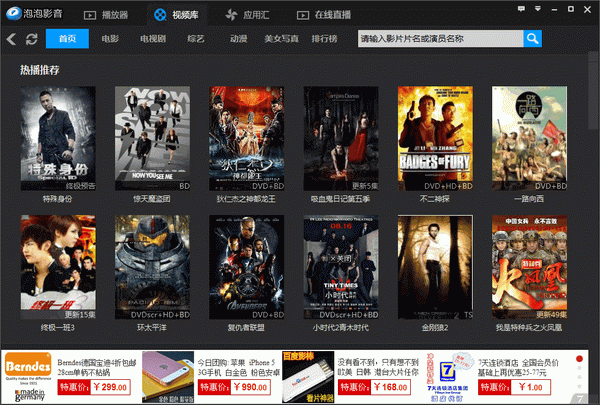Select the 电视剧 category

[x=152, y=39]
